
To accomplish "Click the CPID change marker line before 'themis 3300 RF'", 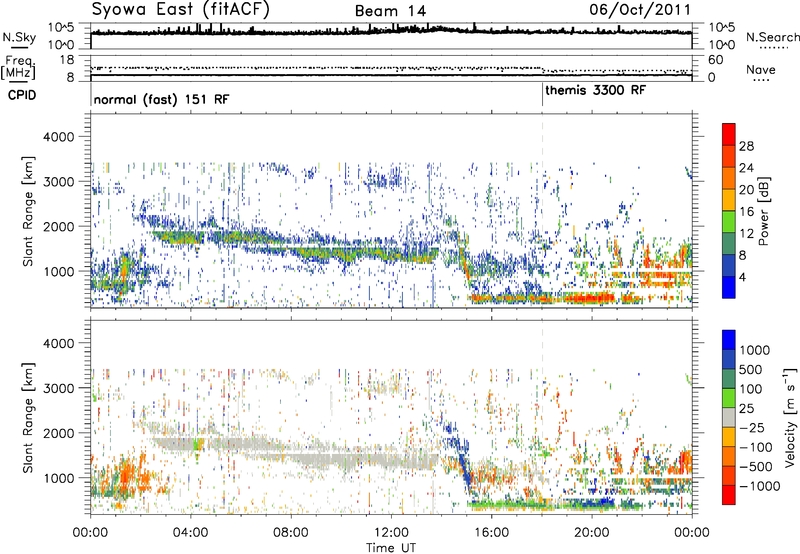I will [x=542, y=95].
